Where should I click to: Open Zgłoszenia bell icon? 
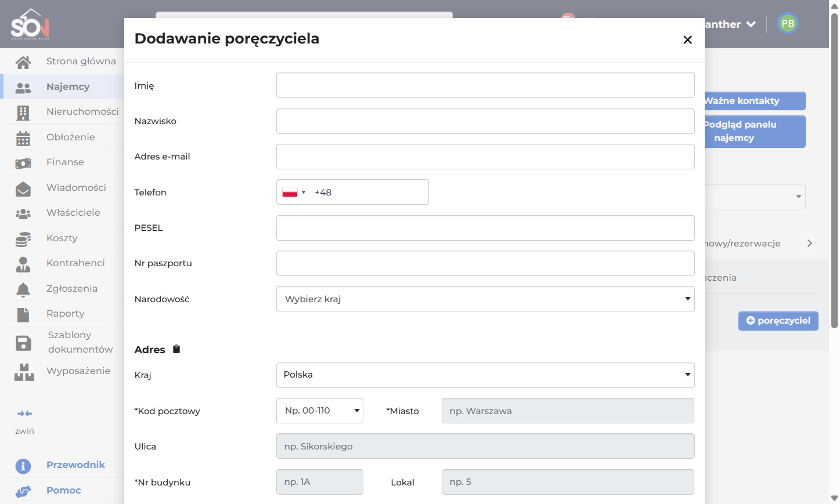[23, 289]
